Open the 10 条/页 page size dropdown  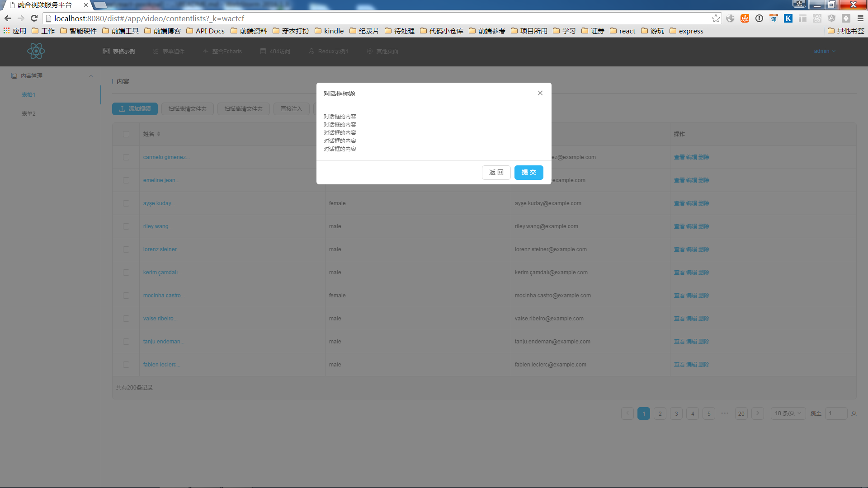[788, 413]
